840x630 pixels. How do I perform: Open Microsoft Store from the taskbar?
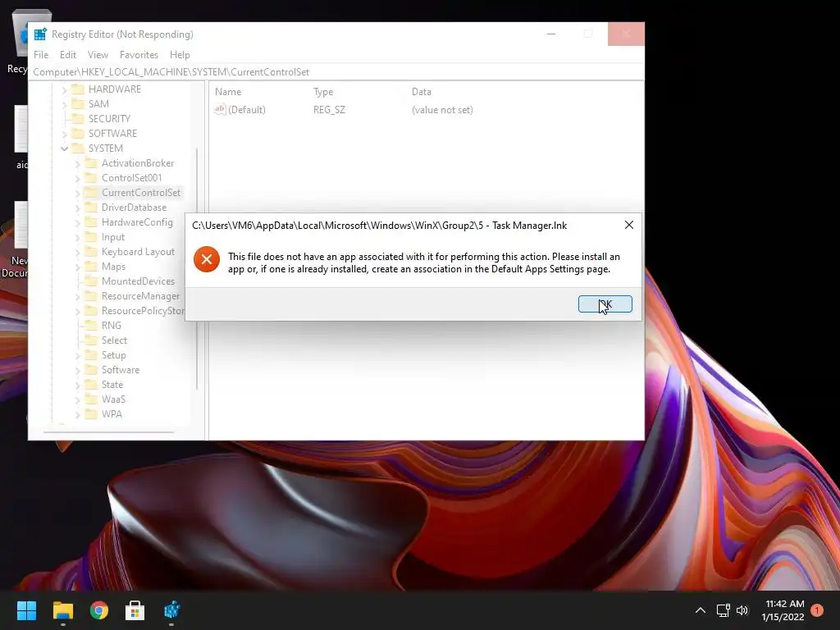[x=135, y=610]
